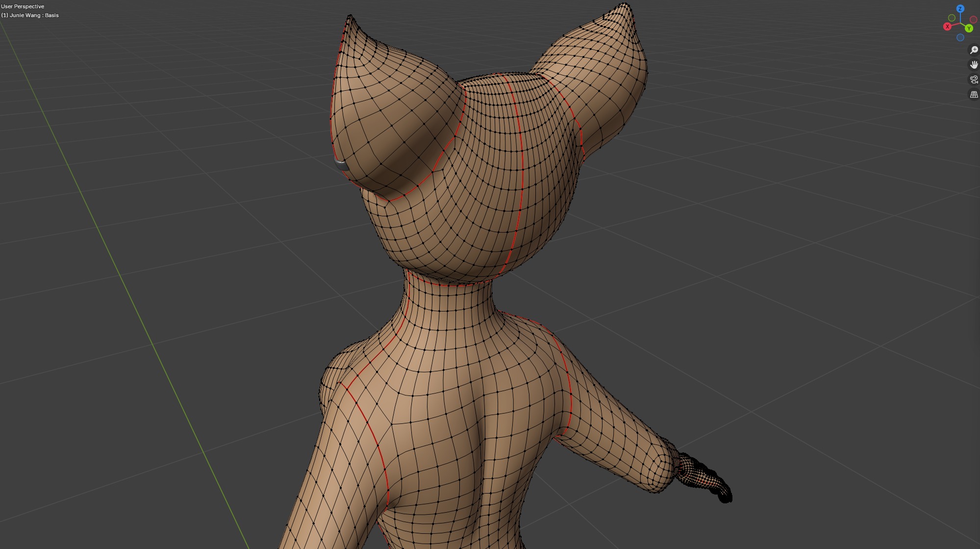Click the '(1) Junie Wang : Basis' label

(x=30, y=15)
